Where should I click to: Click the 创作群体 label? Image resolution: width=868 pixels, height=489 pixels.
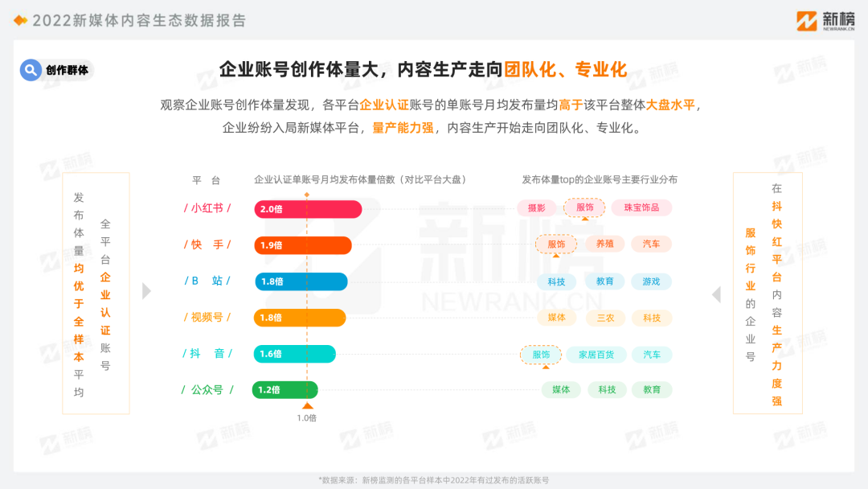[x=67, y=70]
